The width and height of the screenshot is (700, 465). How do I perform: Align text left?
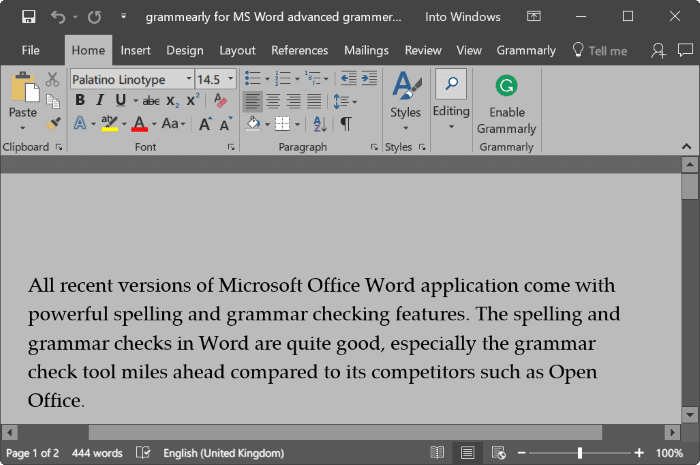pyautogui.click(x=252, y=101)
